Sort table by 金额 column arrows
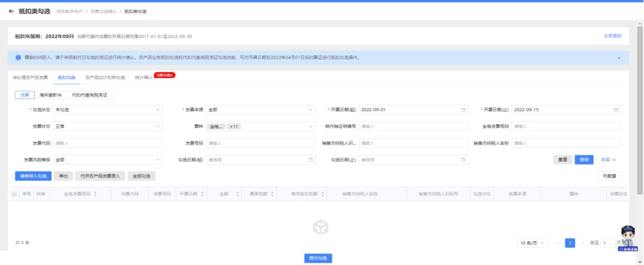The image size is (644, 265). (238, 194)
